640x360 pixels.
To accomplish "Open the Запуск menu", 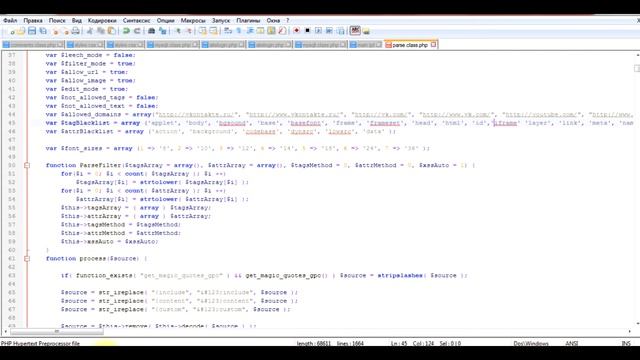I will pos(221,20).
